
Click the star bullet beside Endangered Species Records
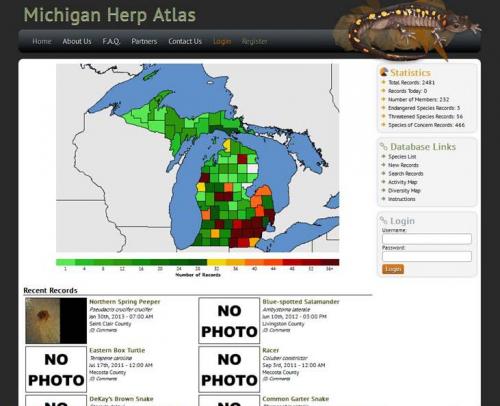point(383,108)
